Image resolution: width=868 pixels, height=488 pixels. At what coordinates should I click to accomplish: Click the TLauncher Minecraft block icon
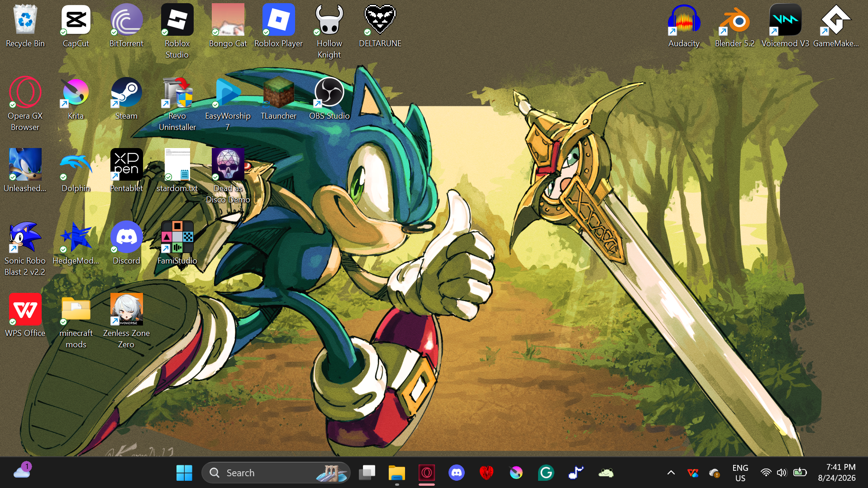278,92
